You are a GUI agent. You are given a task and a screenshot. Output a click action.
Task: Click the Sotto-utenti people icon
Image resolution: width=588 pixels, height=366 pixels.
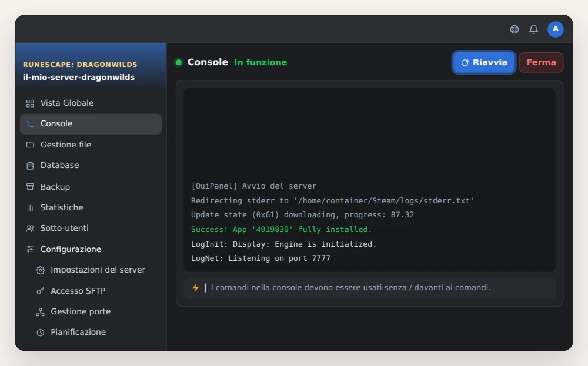pos(30,229)
